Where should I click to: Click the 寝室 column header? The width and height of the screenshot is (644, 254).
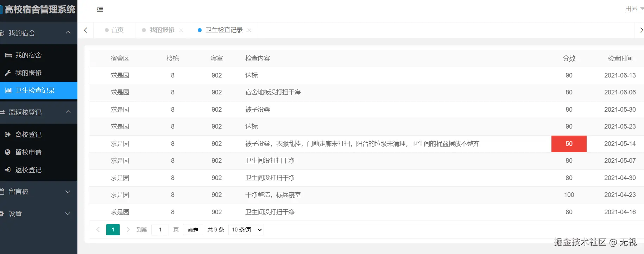[217, 58]
